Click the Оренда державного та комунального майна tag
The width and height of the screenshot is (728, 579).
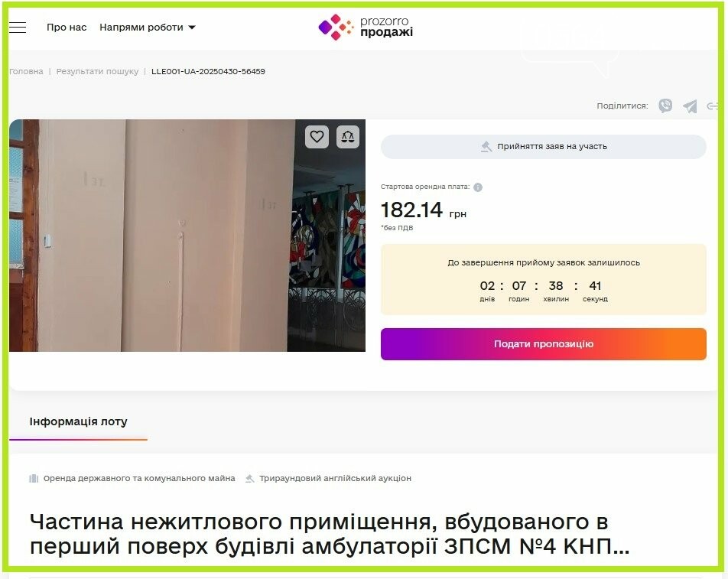tap(132, 478)
